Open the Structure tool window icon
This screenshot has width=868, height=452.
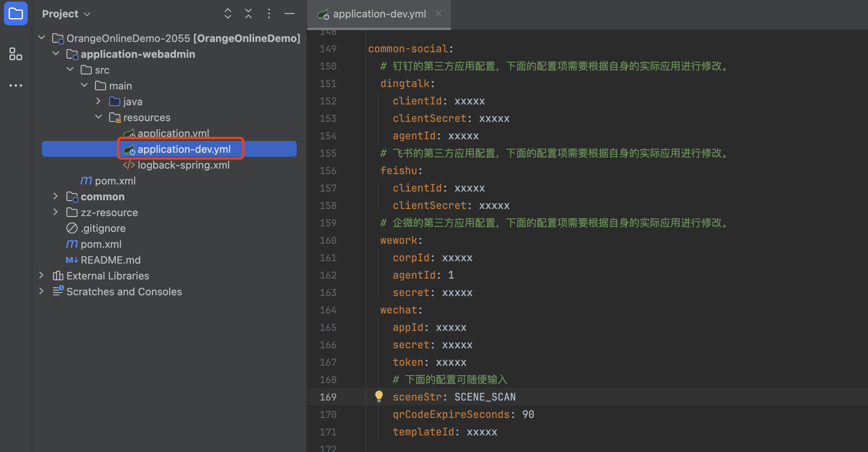pos(16,54)
